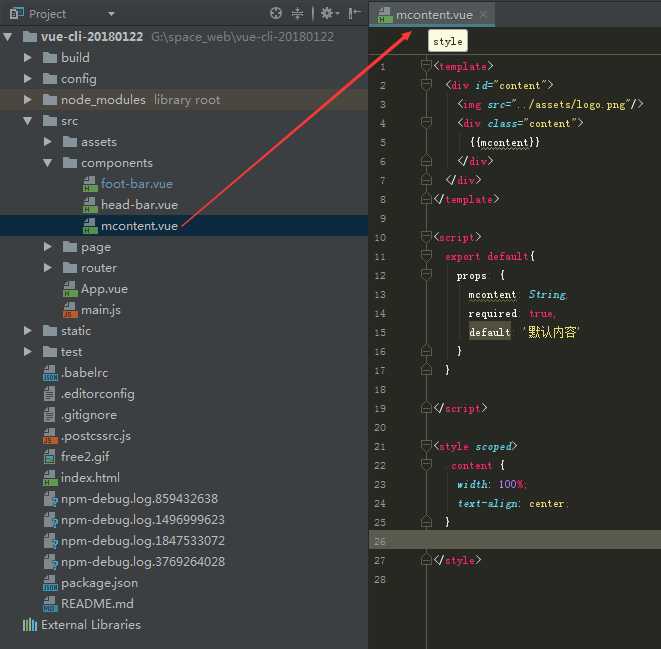The image size is (661, 649).
Task: Click the scroll-from-source target icon
Action: tap(276, 13)
